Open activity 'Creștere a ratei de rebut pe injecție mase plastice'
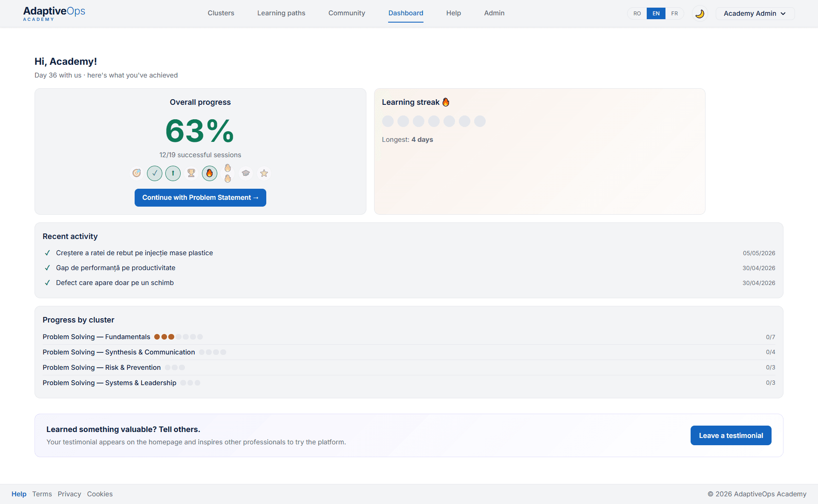This screenshot has width=818, height=504. click(135, 253)
